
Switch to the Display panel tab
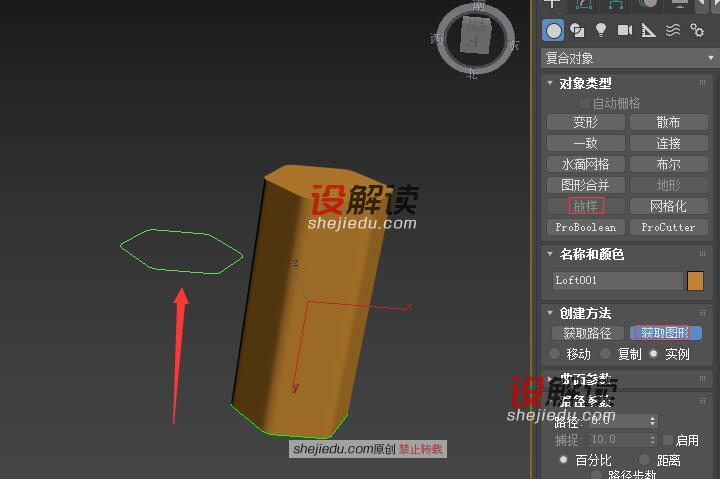[680, 4]
